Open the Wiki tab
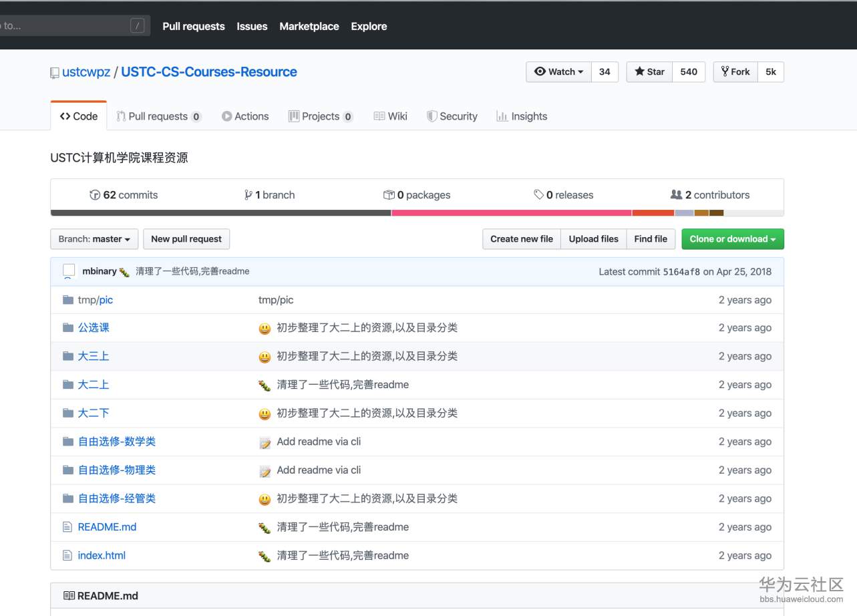Image resolution: width=857 pixels, height=616 pixels. (390, 116)
